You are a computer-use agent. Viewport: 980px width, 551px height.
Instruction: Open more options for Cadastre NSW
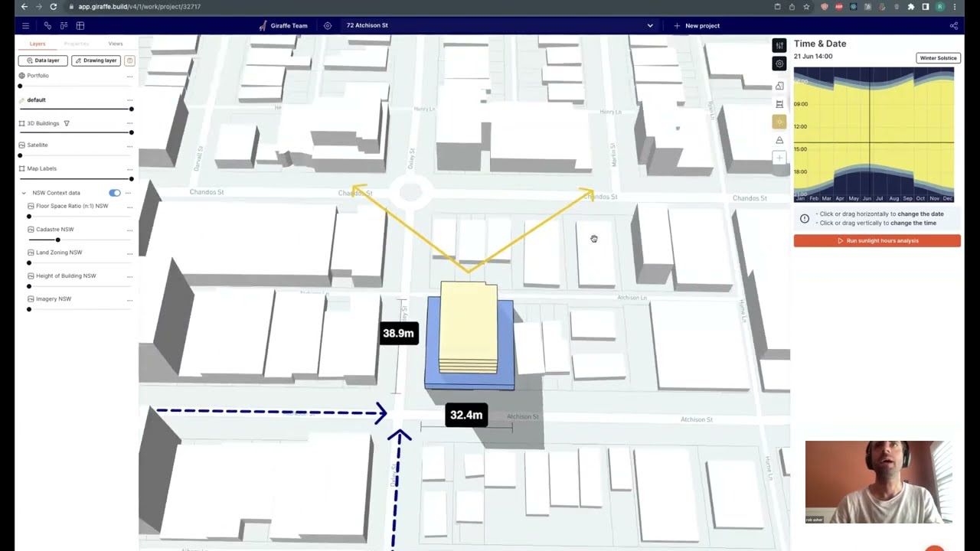point(129,230)
